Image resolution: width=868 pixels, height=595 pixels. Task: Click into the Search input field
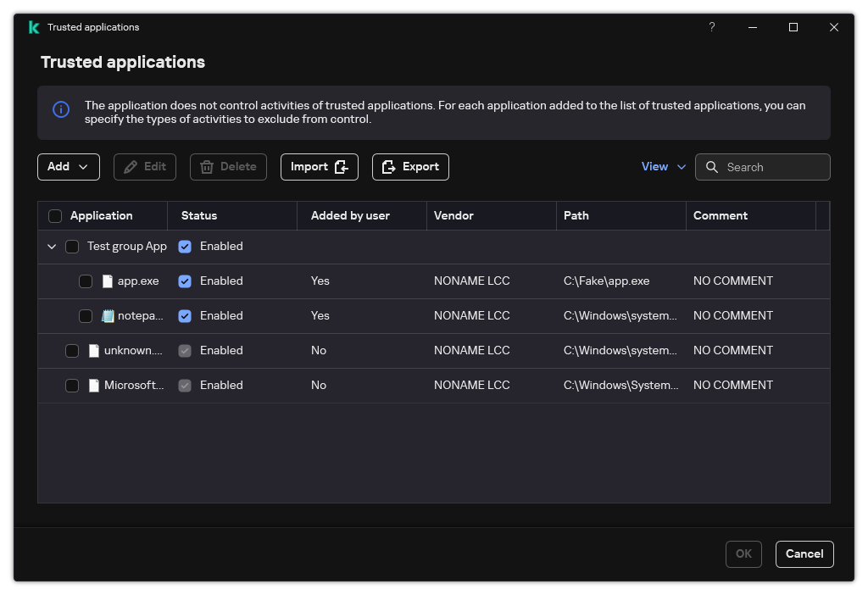773,167
